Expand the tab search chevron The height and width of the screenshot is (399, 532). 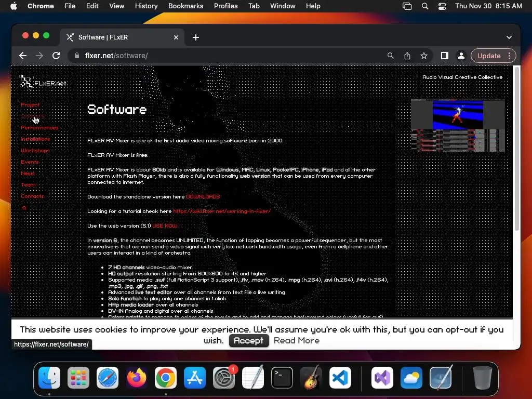tap(509, 37)
